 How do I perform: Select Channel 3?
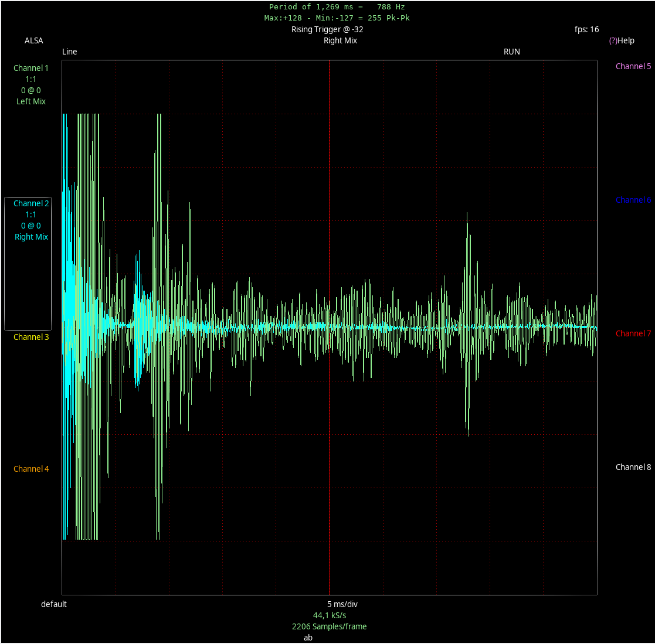pos(31,337)
